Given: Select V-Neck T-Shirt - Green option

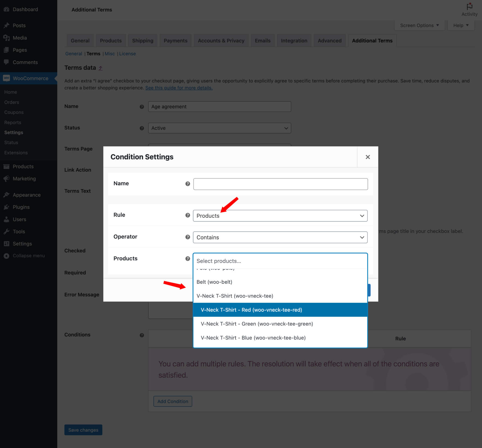Looking at the screenshot, I should point(280,324).
